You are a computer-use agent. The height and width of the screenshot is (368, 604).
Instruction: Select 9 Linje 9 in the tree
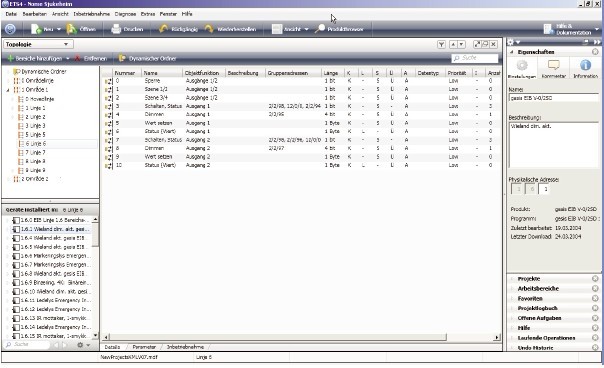pyautogui.click(x=32, y=170)
